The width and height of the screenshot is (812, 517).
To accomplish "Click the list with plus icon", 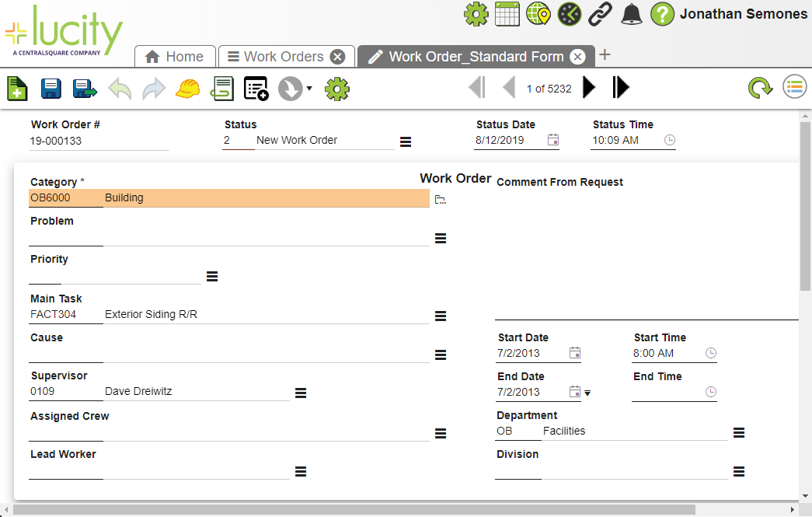I will 256,89.
